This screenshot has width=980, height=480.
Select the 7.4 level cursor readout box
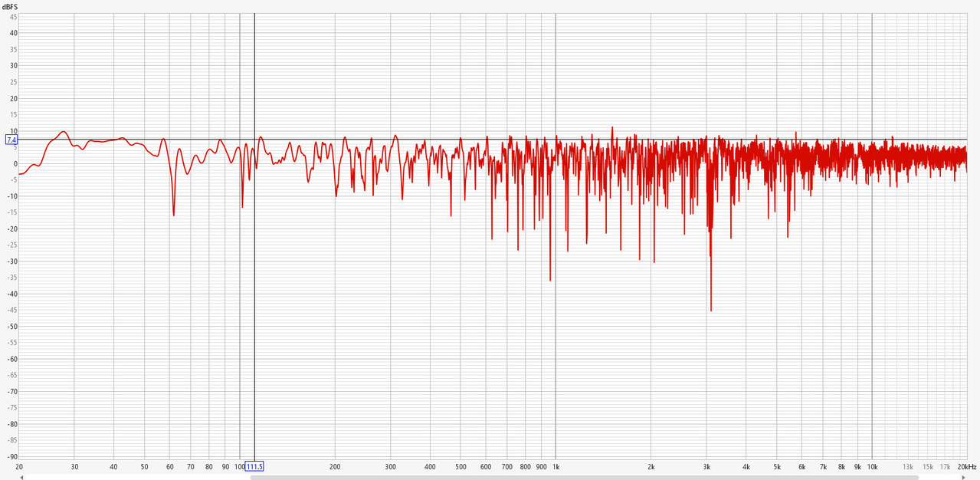pyautogui.click(x=11, y=140)
